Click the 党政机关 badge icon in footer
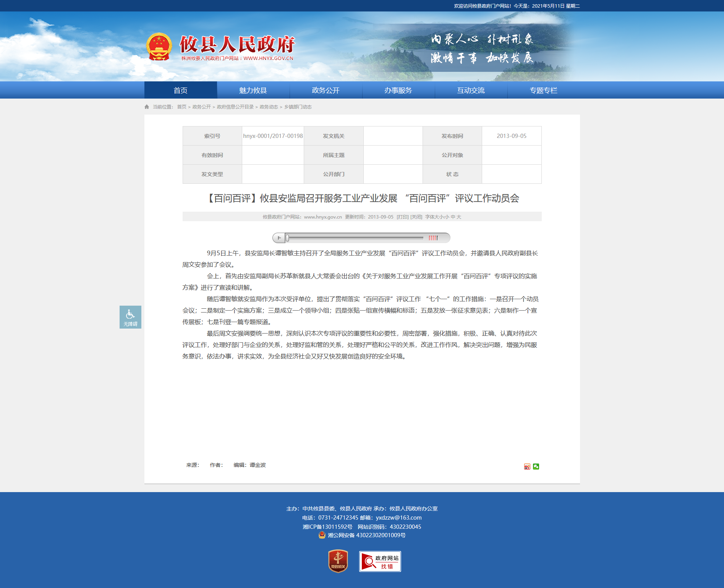This screenshot has width=724, height=588. pos(338,561)
